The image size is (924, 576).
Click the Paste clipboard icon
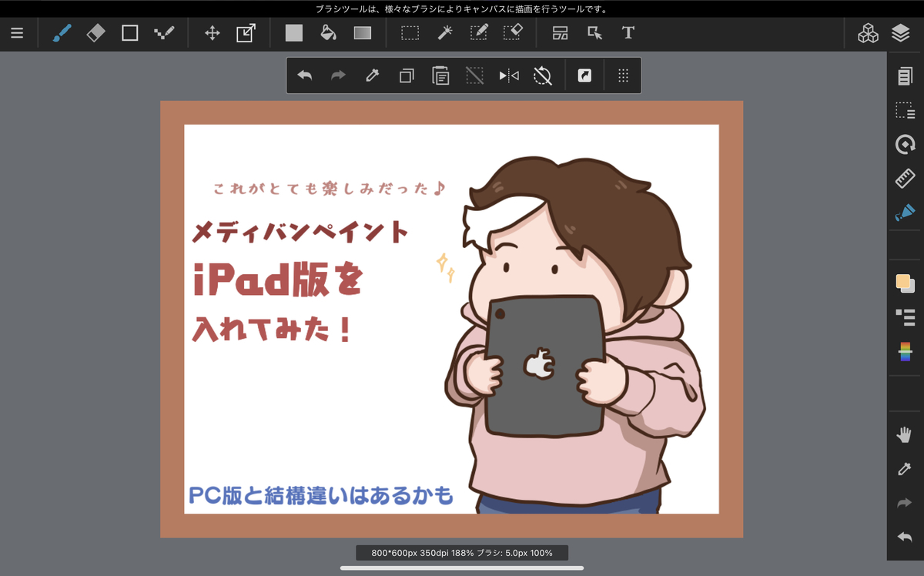[x=440, y=75]
